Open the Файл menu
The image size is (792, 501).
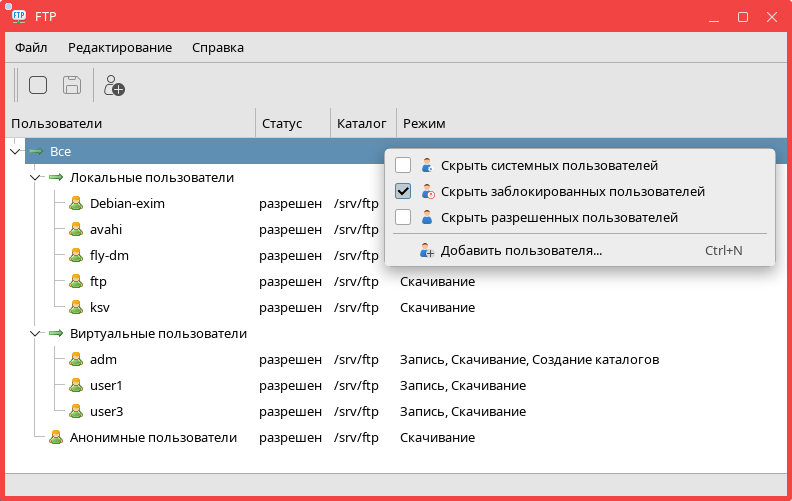(31, 47)
